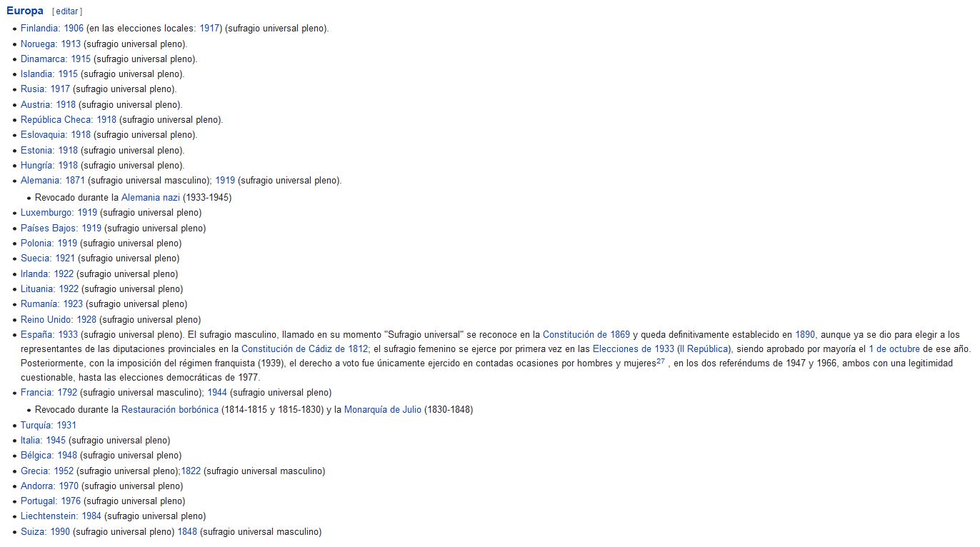
Task: Open the 'Elecciones de 1933' link
Action: tap(634, 349)
